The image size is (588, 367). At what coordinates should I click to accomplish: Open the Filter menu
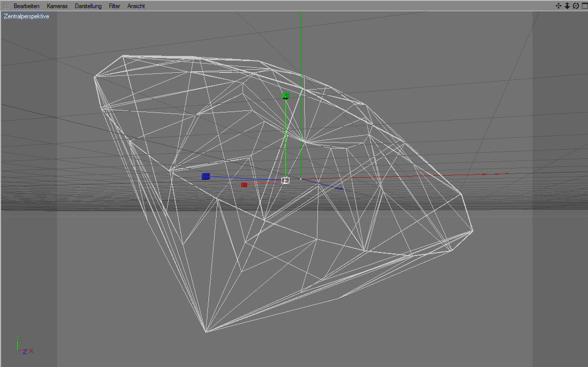pos(114,6)
